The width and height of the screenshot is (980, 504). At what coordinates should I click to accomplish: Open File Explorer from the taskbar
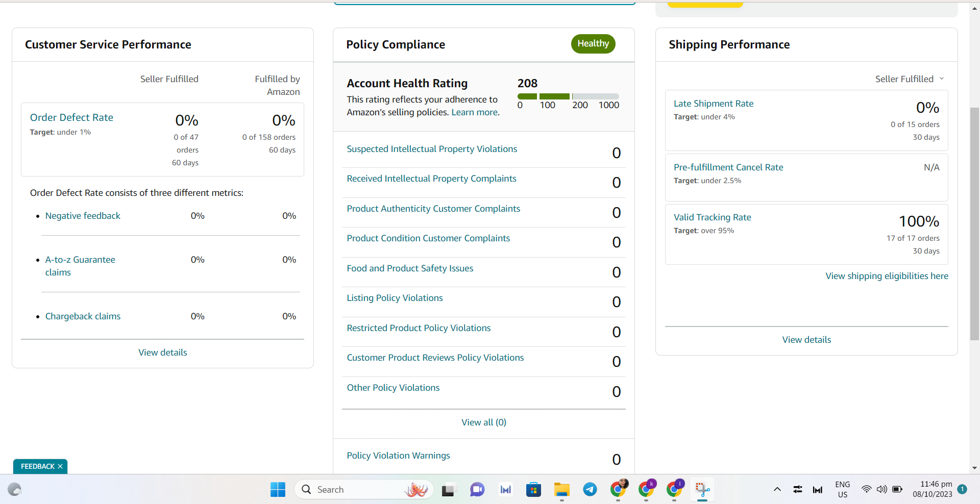click(x=561, y=490)
